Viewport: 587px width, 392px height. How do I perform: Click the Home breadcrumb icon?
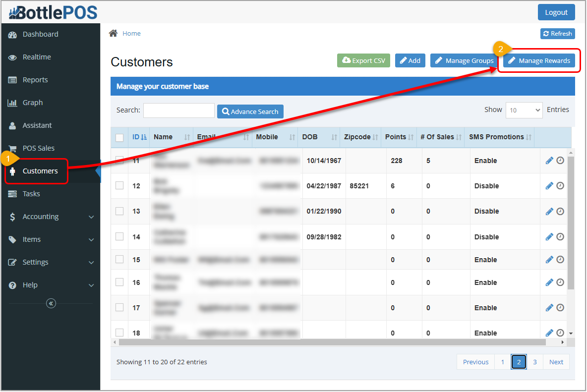tap(113, 33)
